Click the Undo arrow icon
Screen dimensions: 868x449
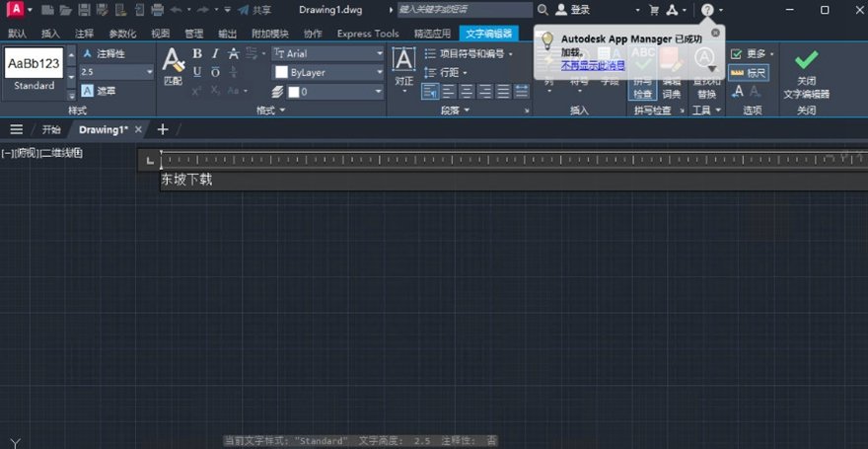pyautogui.click(x=176, y=10)
